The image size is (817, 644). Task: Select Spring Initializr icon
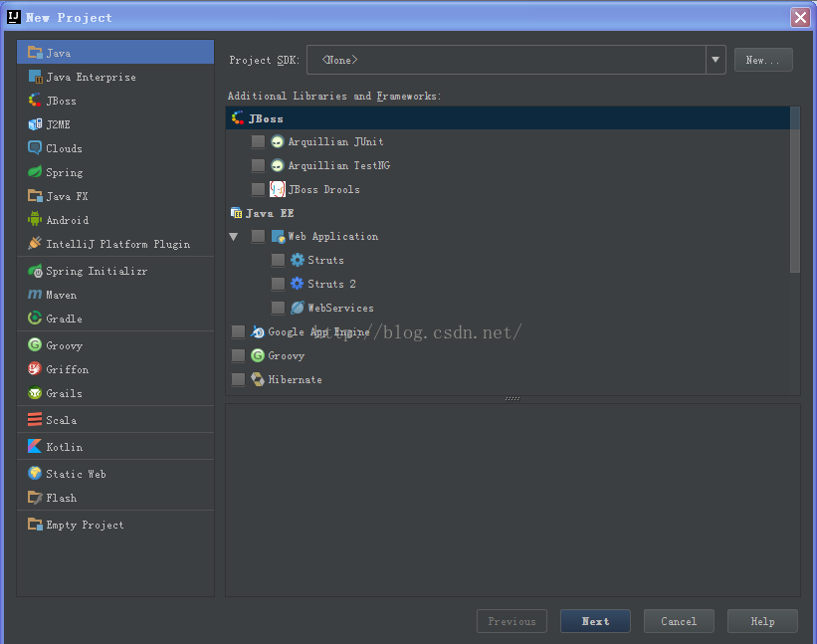(35, 271)
